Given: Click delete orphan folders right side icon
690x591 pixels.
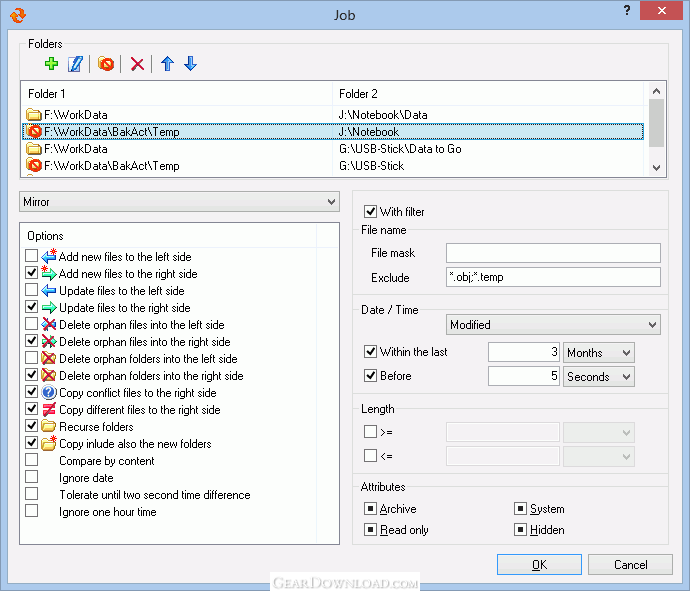Looking at the screenshot, I should click(48, 375).
